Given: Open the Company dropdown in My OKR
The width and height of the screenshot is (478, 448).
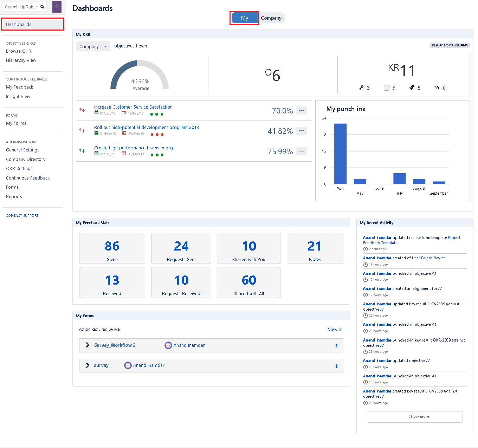Looking at the screenshot, I should tap(93, 46).
